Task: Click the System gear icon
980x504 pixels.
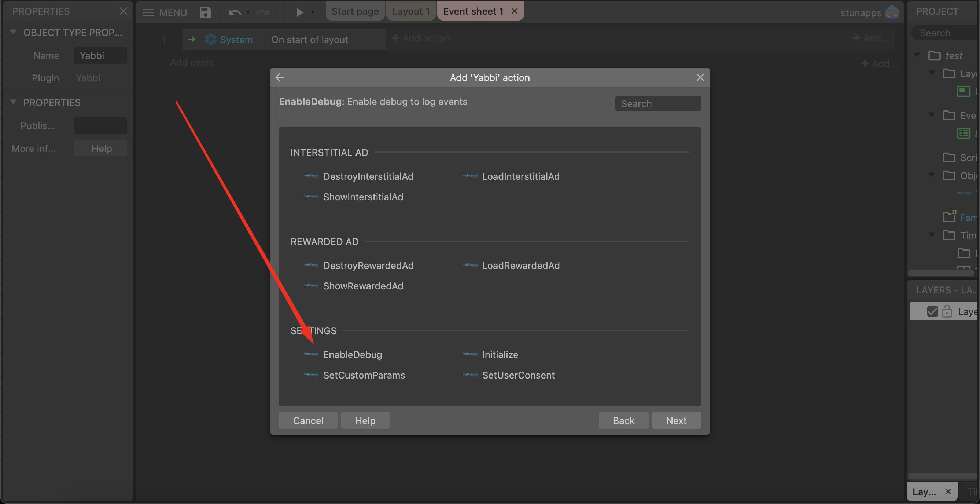Action: coord(210,39)
